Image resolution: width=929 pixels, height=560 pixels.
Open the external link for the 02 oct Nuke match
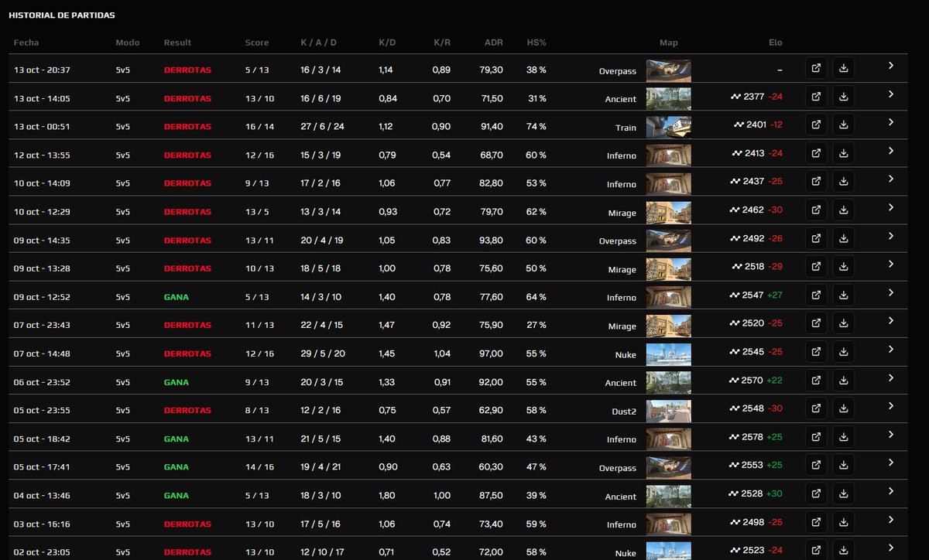(815, 551)
